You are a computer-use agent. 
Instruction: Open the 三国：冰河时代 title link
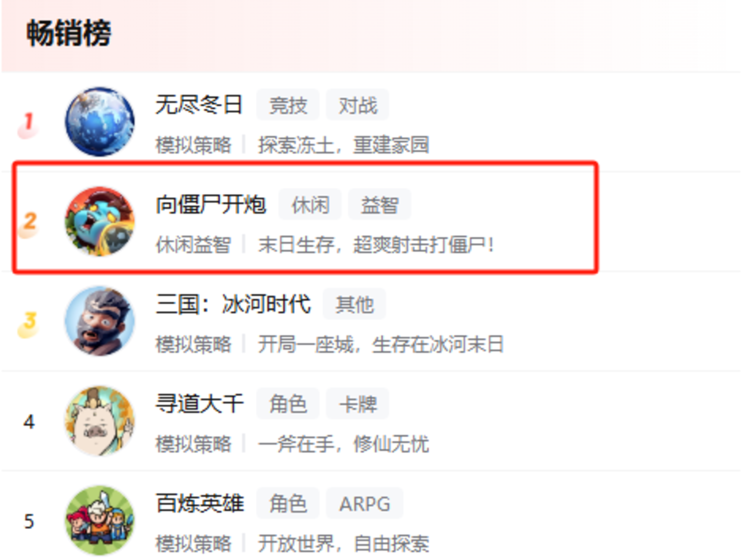point(233,304)
